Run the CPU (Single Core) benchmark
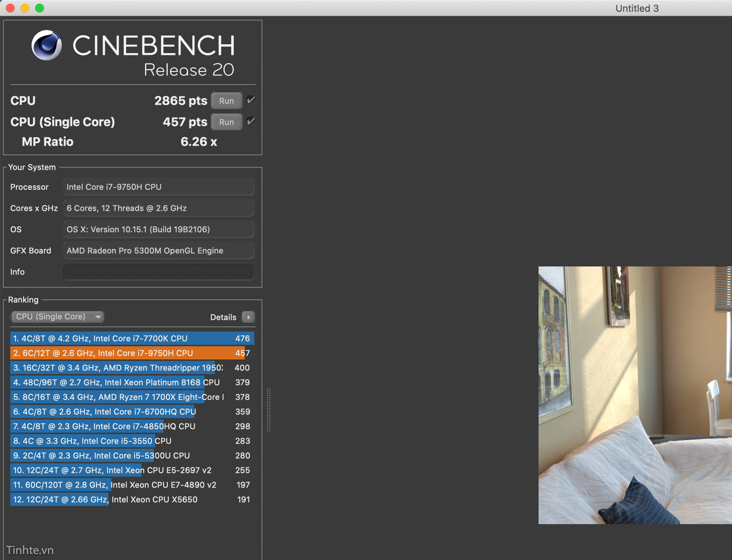Image resolution: width=732 pixels, height=560 pixels. click(226, 122)
